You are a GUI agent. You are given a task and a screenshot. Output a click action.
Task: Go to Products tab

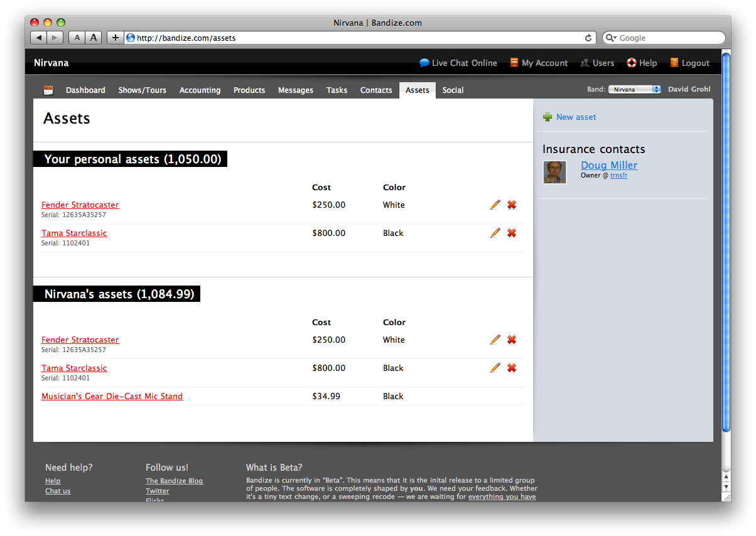tap(249, 90)
